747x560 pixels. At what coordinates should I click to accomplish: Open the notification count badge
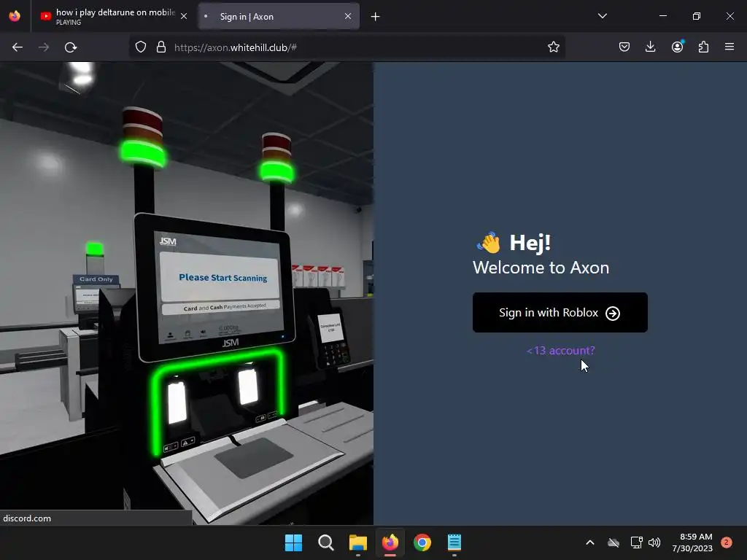pos(727,542)
